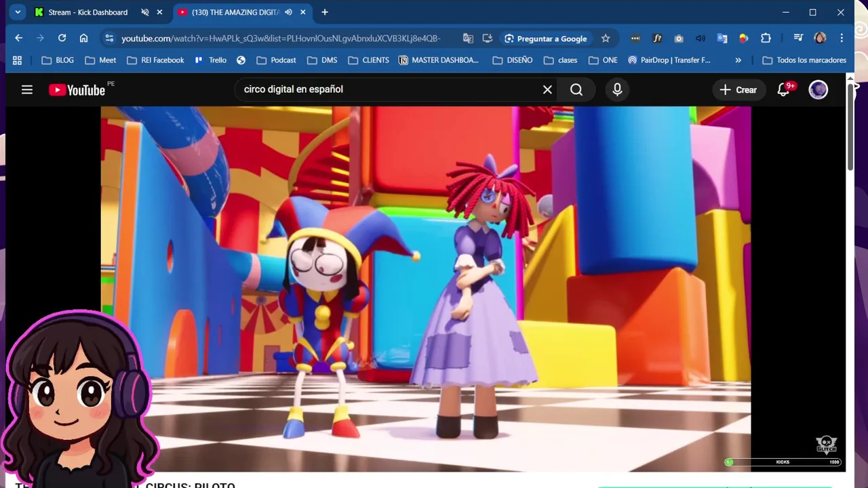The image size is (868, 488).
Task: Expand hidden bookmarks with the chevron
Action: tap(738, 60)
